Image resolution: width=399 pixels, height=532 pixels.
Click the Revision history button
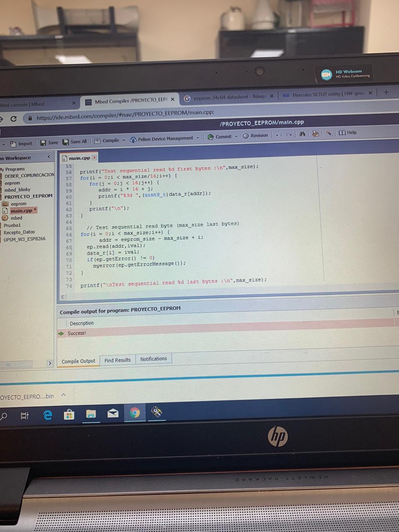(x=256, y=135)
